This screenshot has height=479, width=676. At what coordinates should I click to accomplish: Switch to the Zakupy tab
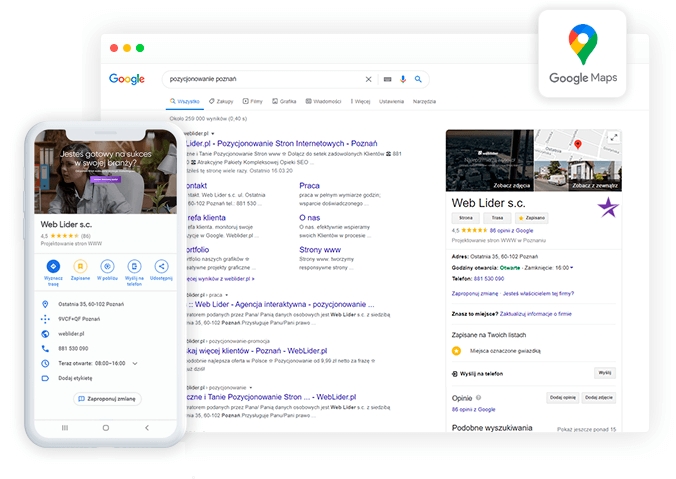pyautogui.click(x=221, y=101)
